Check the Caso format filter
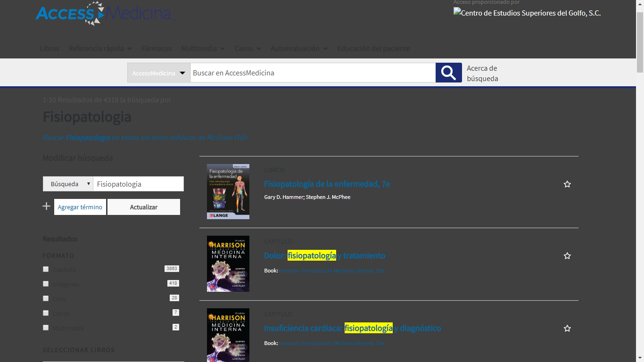This screenshot has width=644, height=362. [46, 298]
